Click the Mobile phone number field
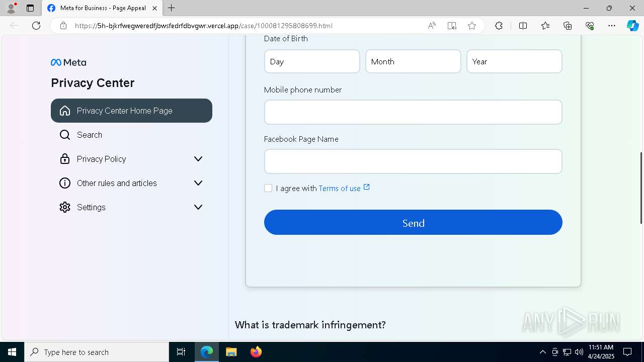The width and height of the screenshot is (644, 362). 413,112
